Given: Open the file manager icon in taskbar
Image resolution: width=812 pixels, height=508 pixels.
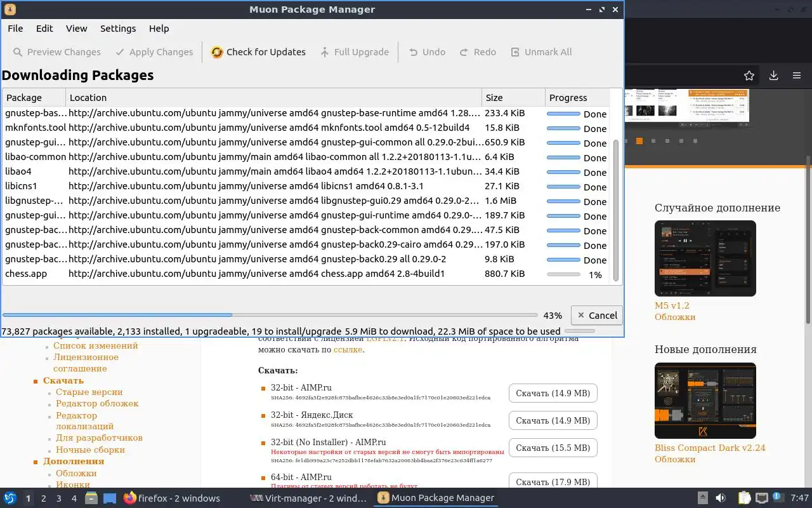Looking at the screenshot, I should pos(91,498).
